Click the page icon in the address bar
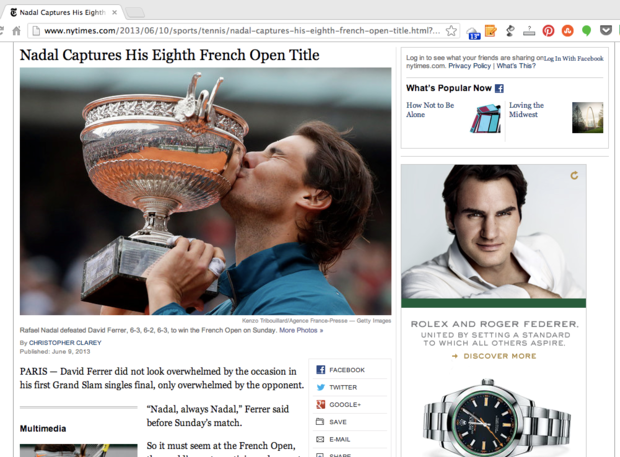 point(36,30)
